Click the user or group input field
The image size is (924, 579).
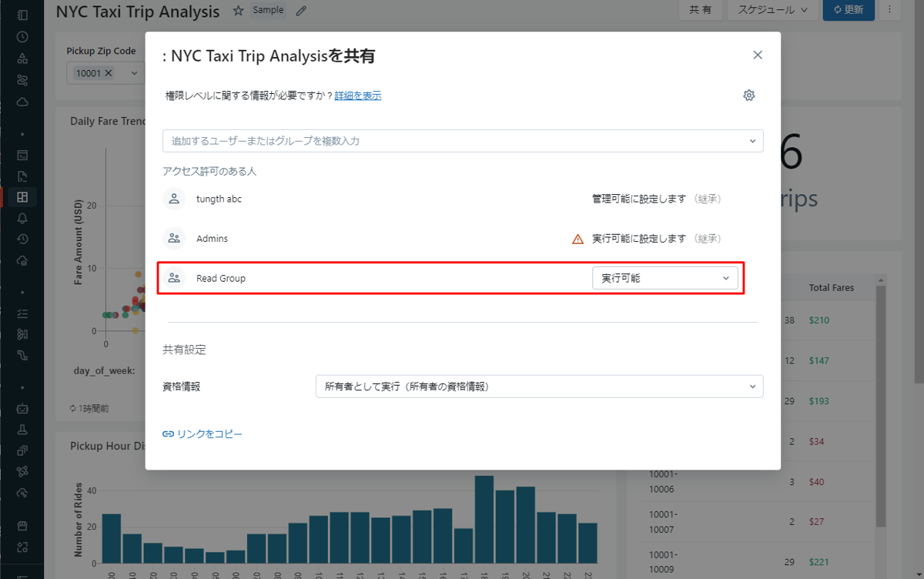click(454, 141)
